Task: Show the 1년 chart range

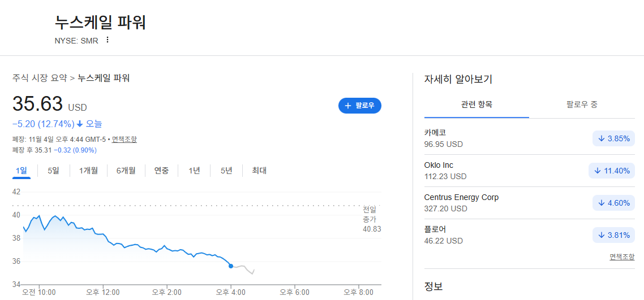Action: click(194, 171)
